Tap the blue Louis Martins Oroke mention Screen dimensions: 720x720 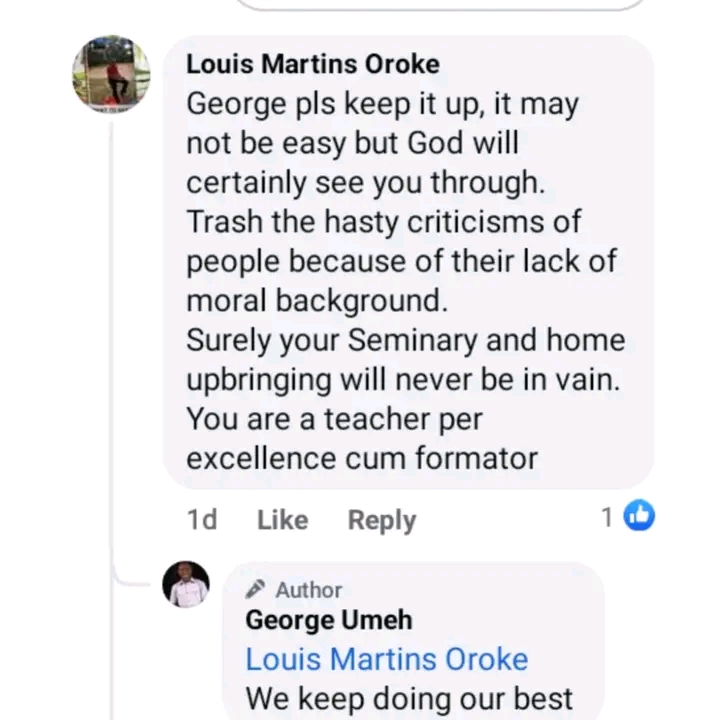[x=386, y=659]
